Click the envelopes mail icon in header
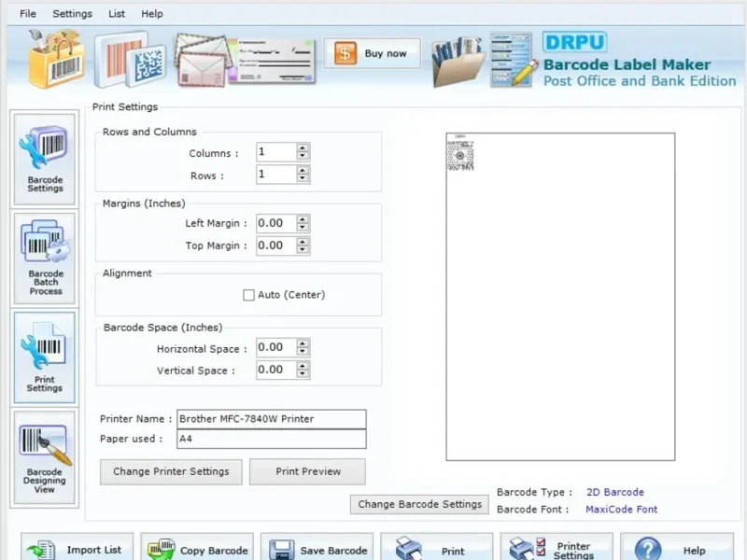This screenshot has width=747, height=560. [x=204, y=61]
